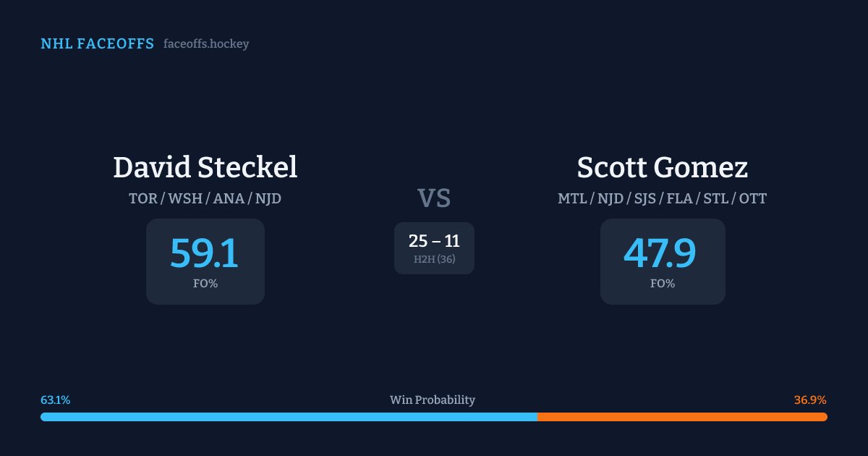Click Steckel's TOR / WSH / ANA / NJD team list
The image size is (868, 456).
(205, 198)
